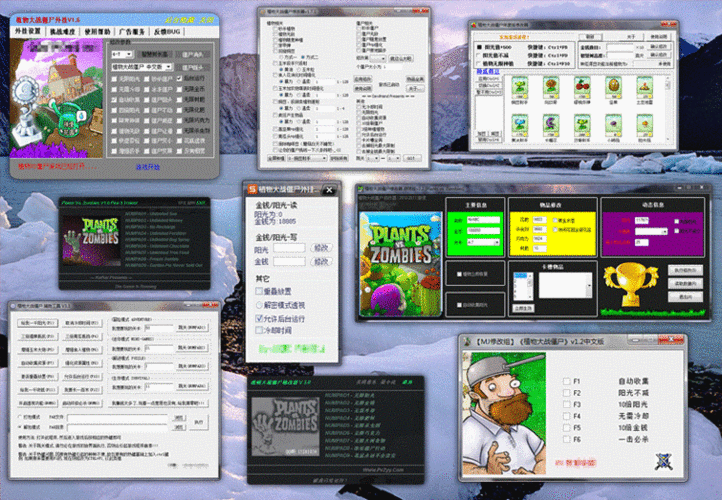Open the level dropdown in the green panel
Image resolution: width=722 pixels, height=500 pixels.
click(x=483, y=242)
